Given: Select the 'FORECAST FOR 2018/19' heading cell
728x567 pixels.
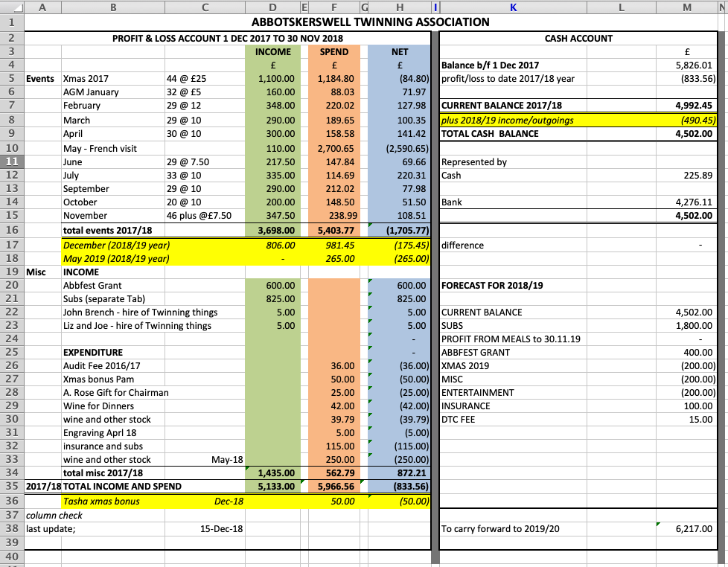Looking at the screenshot, I should pyautogui.click(x=492, y=285).
